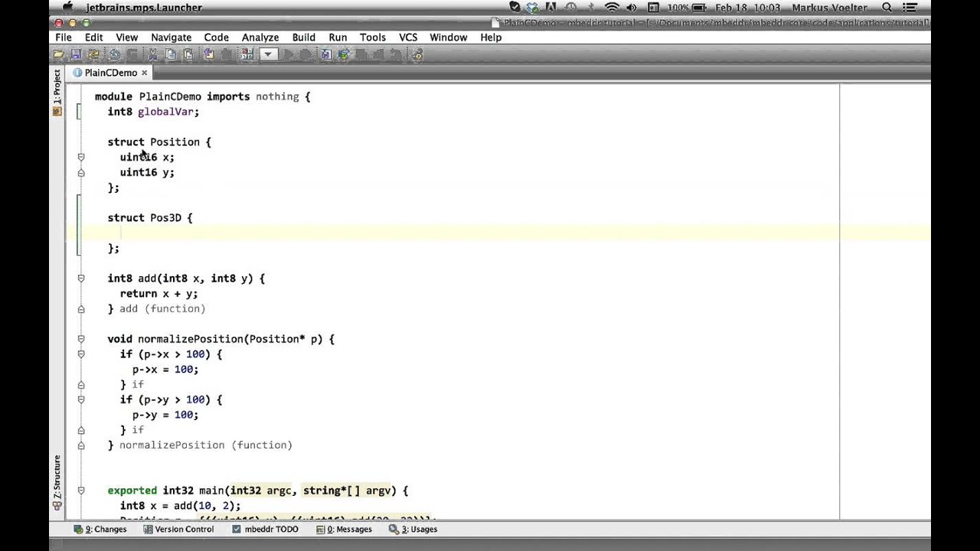The image size is (980, 551).
Task: Collapse fold marker beside 'uint16 x;' line
Action: (x=81, y=157)
